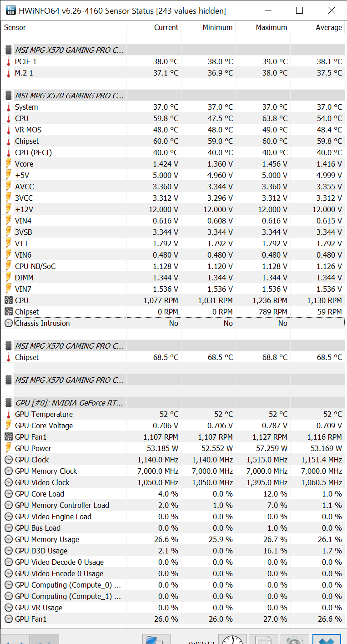The image size is (347, 644).
Task: Select the GPU [#0]: NVIDIA GeForce RT group header
Action: pos(69,403)
